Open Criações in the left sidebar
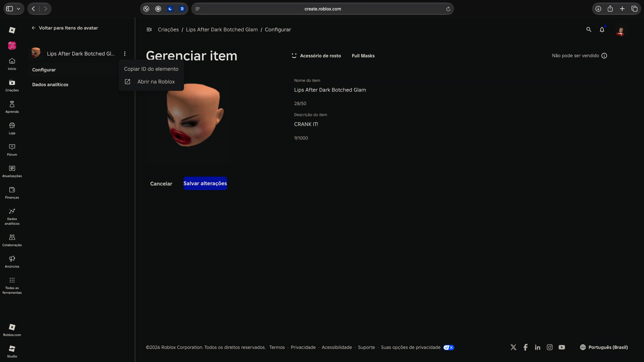 pyautogui.click(x=12, y=85)
